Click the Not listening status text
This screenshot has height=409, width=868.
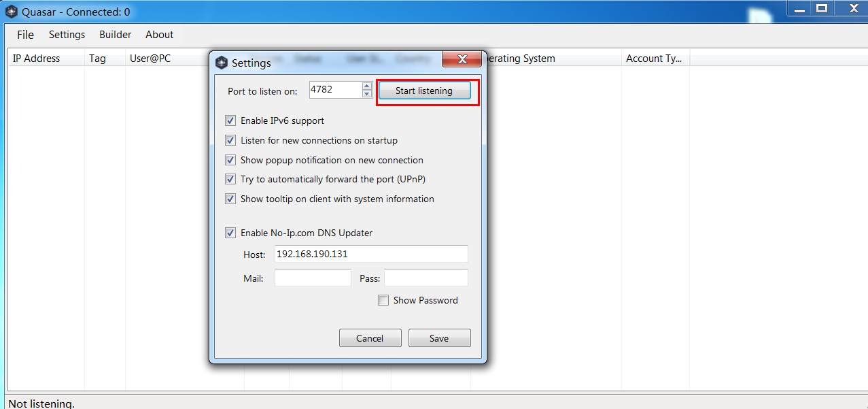(41, 404)
